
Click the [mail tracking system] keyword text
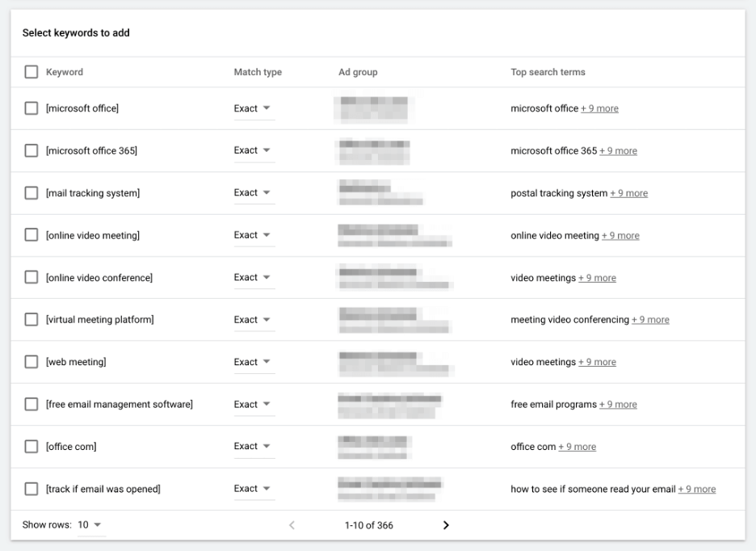(93, 193)
